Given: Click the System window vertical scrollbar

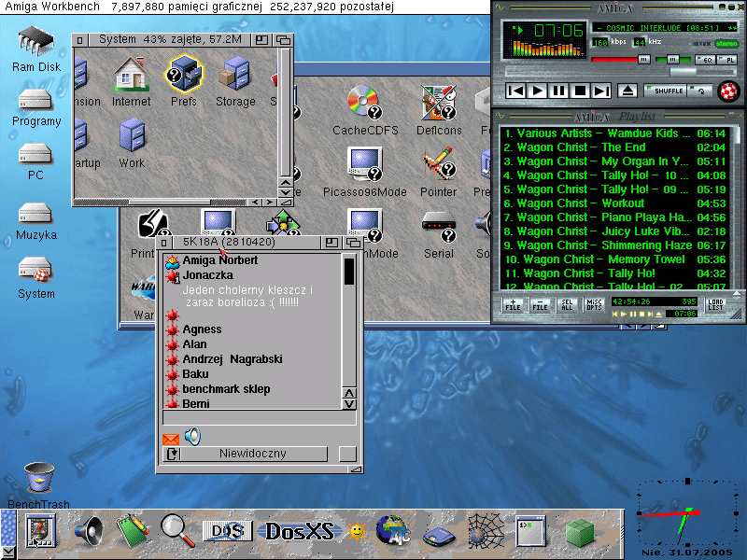Looking at the screenshot, I should (286, 112).
